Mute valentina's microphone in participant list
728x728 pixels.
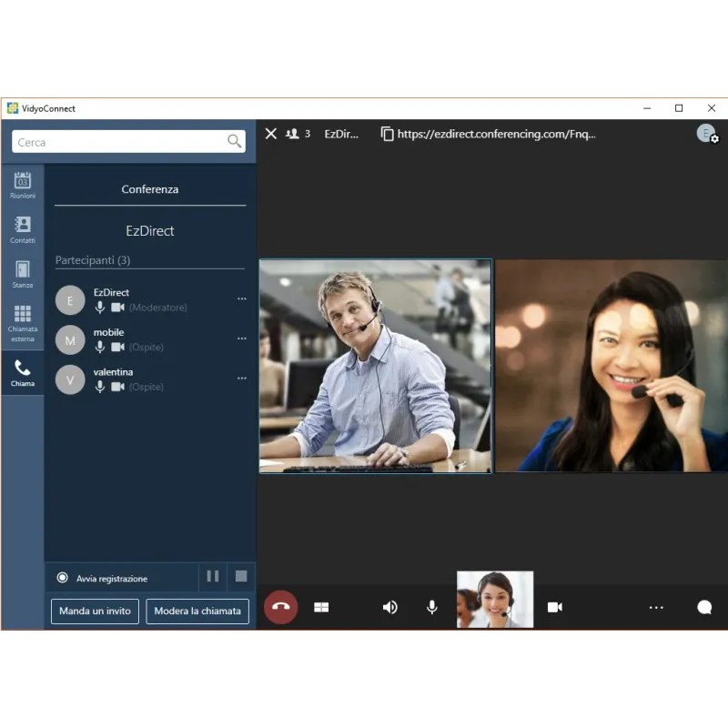pyautogui.click(x=100, y=387)
